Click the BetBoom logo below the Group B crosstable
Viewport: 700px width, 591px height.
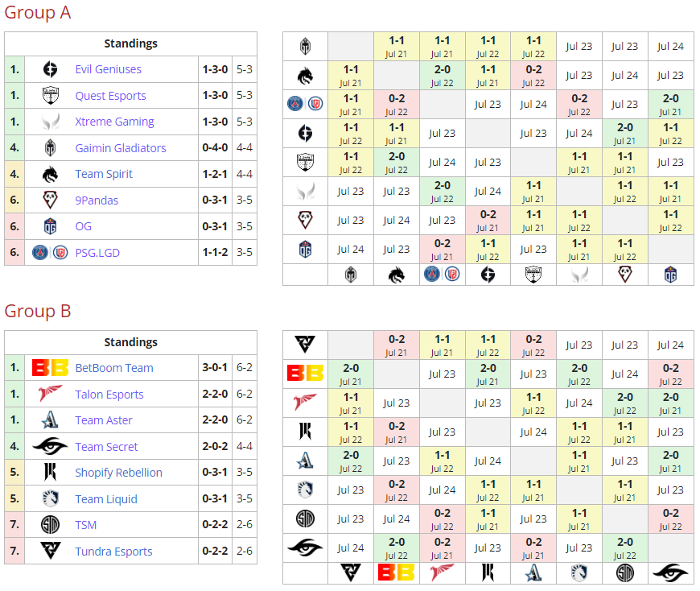396,573
